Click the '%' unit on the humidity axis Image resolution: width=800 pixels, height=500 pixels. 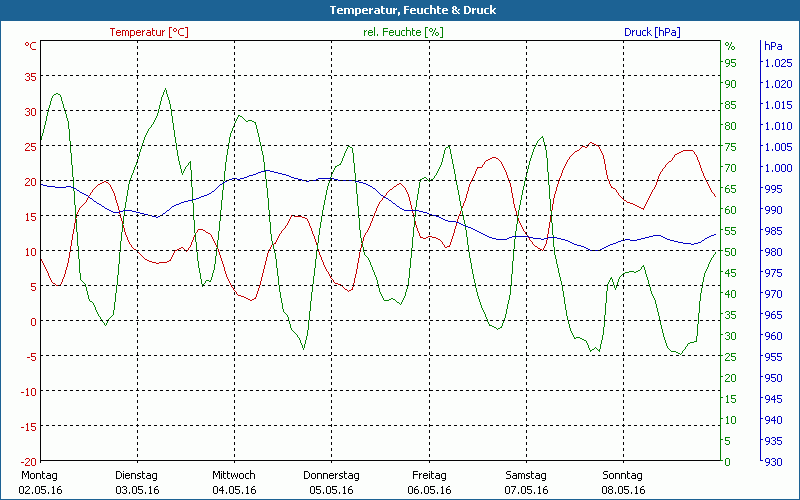730,46
